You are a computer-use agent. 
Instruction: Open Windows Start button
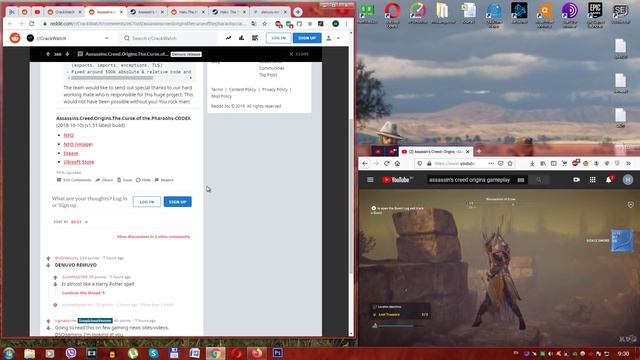click(9, 353)
